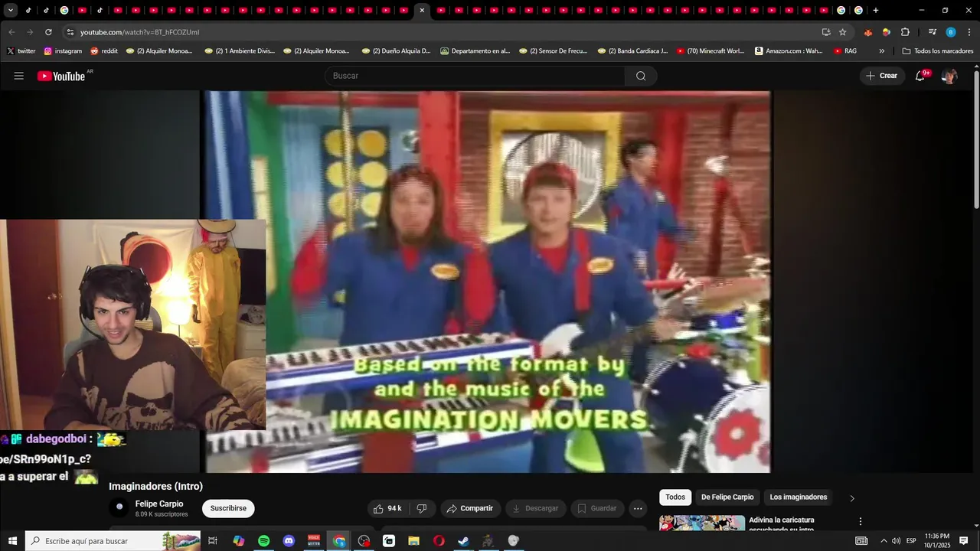The width and height of the screenshot is (980, 551).
Task: Open YouTube notifications bell
Action: (920, 76)
